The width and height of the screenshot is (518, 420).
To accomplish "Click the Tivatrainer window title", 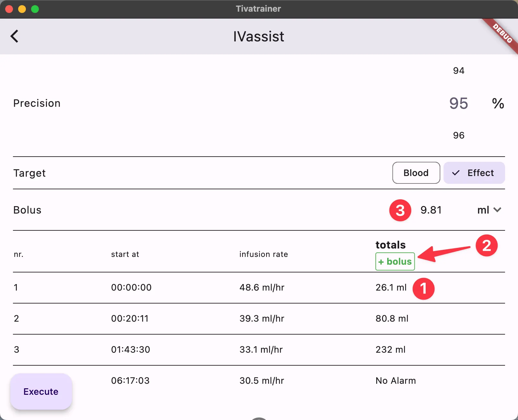I will click(259, 9).
